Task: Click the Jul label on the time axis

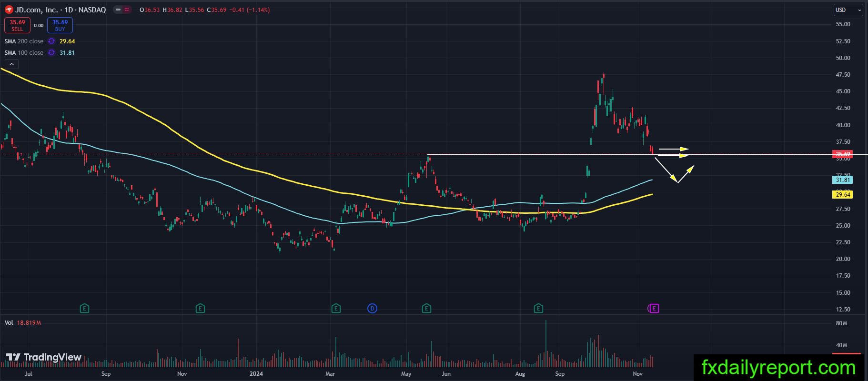Action: click(29, 374)
